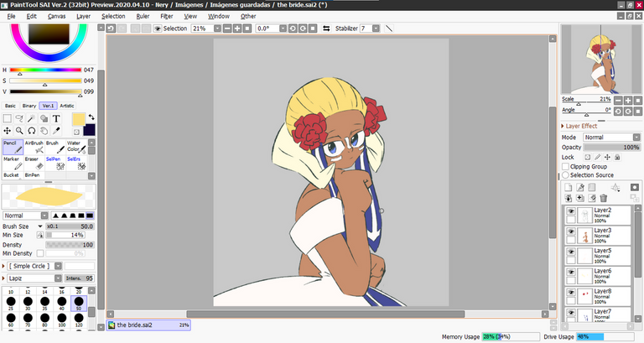Hide Layer5 using its eye icon
Image resolution: width=644 pixels, height=343 pixels.
coord(571,252)
